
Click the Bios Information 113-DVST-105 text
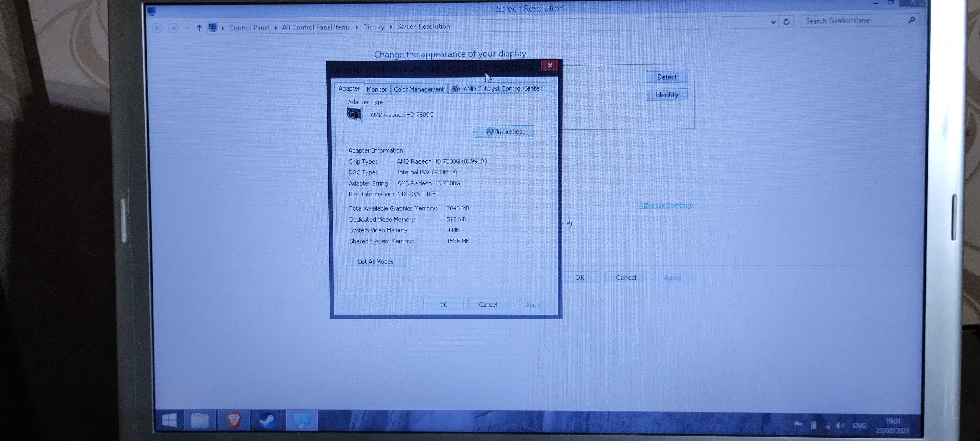pos(416,194)
